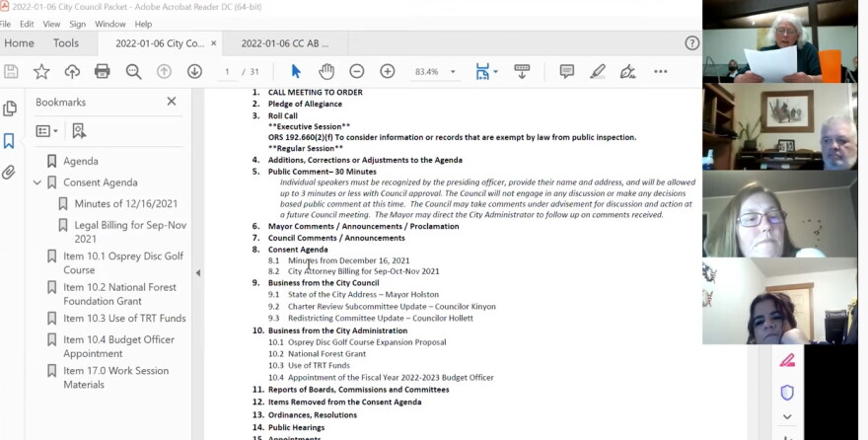Zoom out with minus icon
This screenshot has height=440, width=868.
(x=357, y=71)
